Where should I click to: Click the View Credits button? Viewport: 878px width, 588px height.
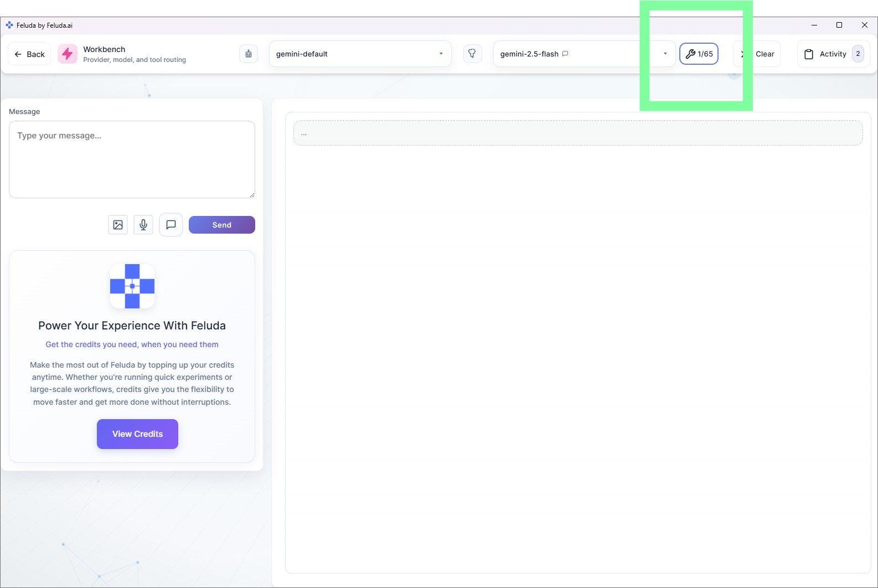click(x=137, y=434)
